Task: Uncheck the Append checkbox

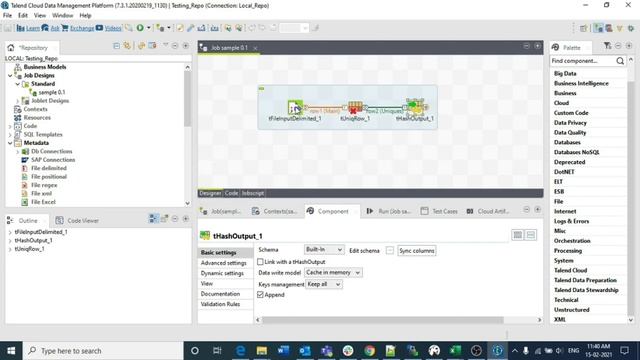Action: pos(260,295)
